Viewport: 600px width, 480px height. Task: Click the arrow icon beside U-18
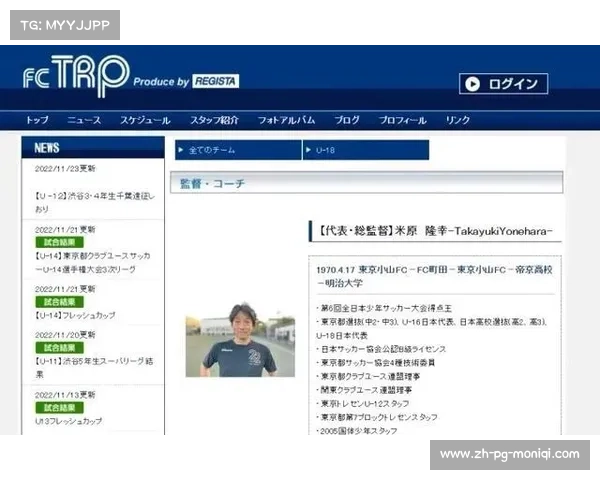click(308, 150)
